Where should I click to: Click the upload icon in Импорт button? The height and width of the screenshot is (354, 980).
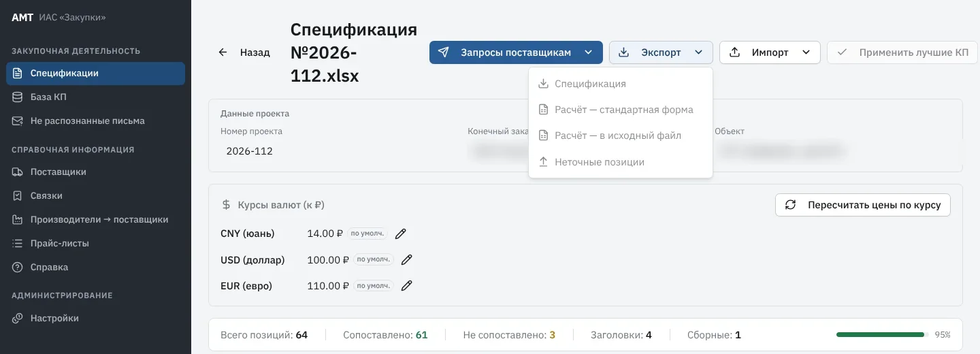[734, 52]
